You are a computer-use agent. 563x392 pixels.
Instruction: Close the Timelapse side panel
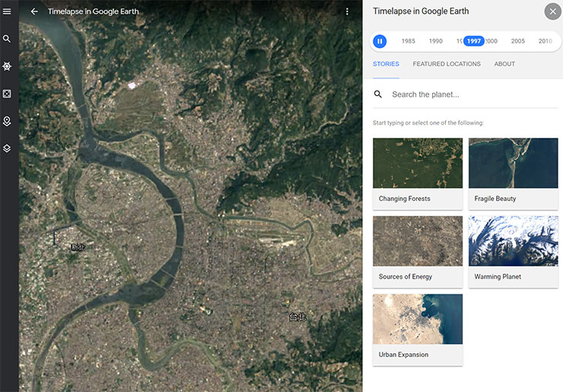(552, 11)
